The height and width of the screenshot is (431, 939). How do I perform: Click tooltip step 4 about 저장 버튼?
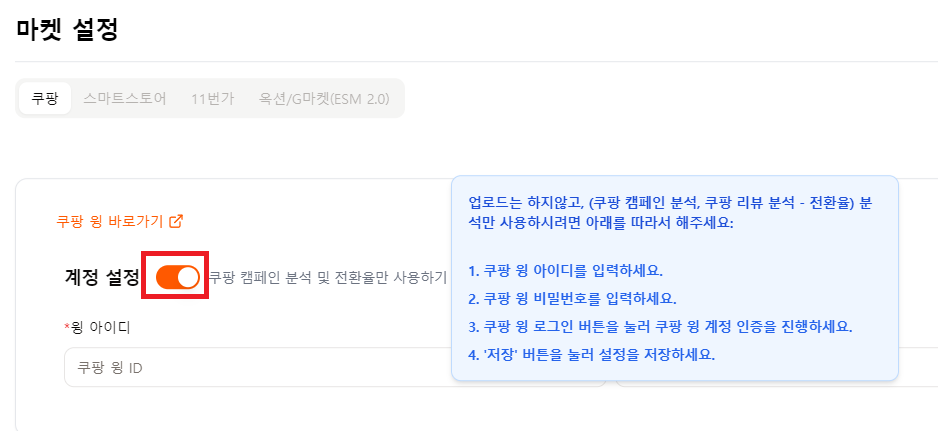coord(591,355)
